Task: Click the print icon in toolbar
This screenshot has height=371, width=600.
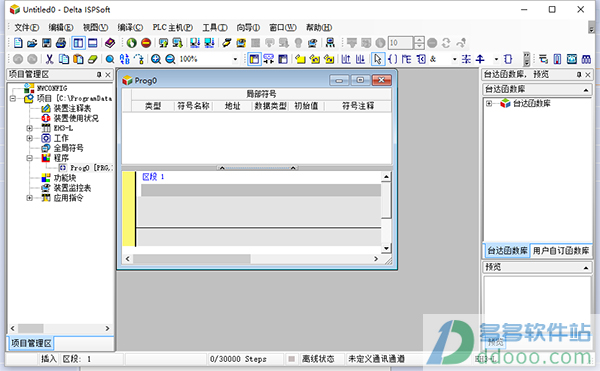Action: coord(61,43)
